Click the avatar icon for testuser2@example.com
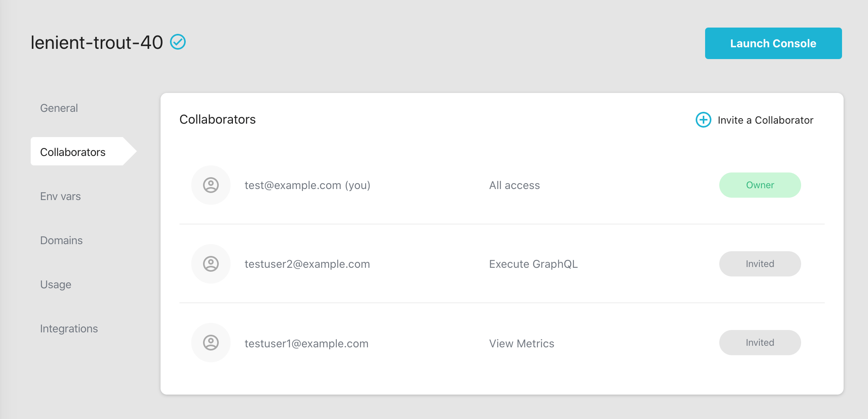868x419 pixels. [x=211, y=264]
